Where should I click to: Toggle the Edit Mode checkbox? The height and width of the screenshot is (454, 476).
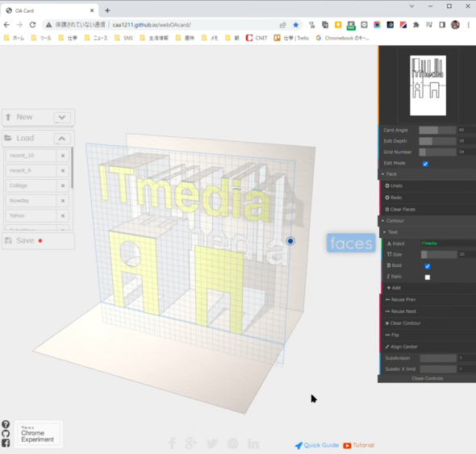pos(425,164)
